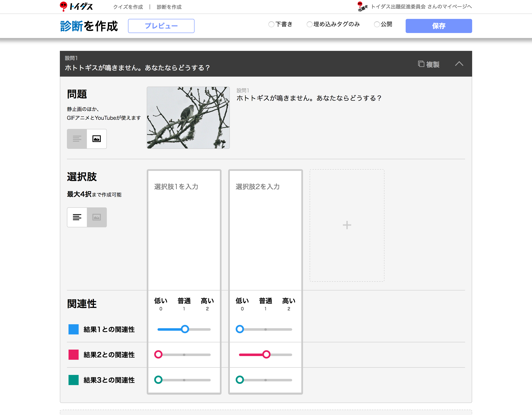Select the 下書き radio button
The height and width of the screenshot is (415, 532).
point(271,24)
